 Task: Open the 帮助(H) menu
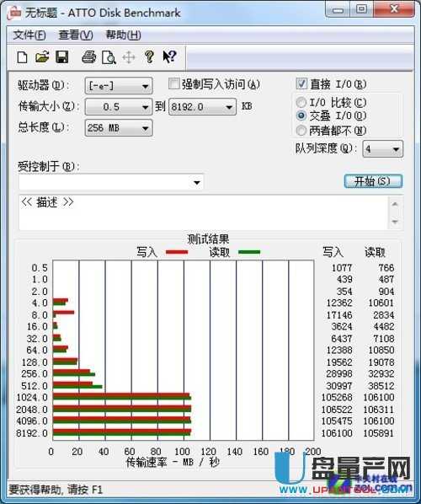pos(123,35)
